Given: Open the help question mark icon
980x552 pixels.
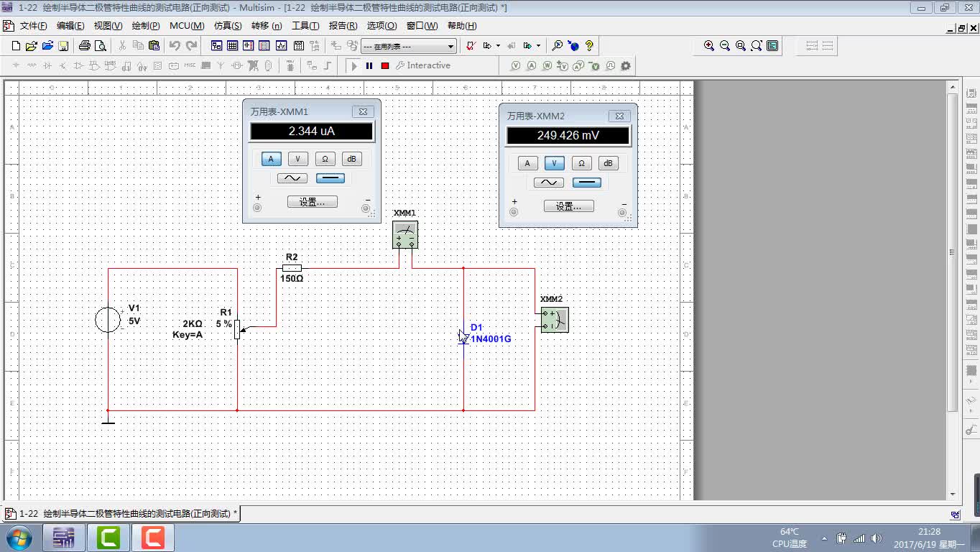Looking at the screenshot, I should (x=589, y=45).
